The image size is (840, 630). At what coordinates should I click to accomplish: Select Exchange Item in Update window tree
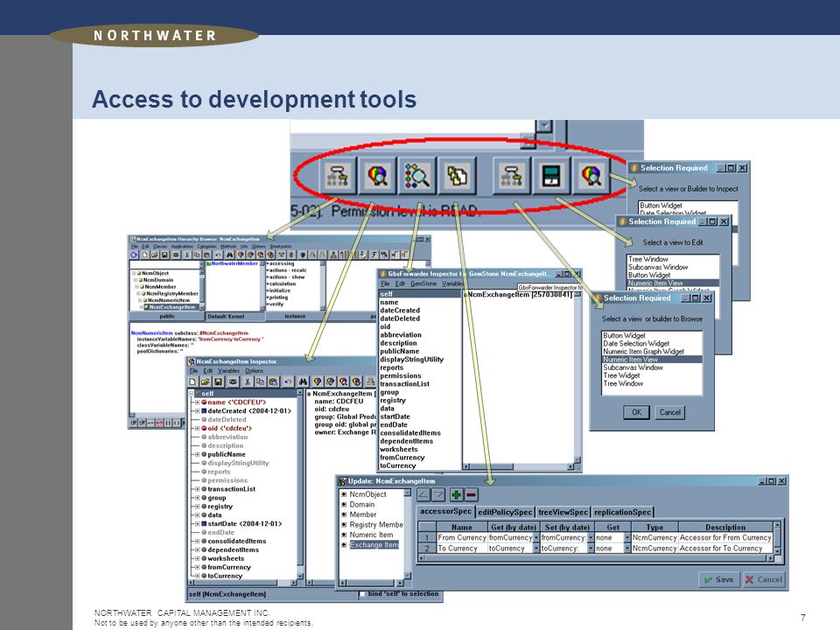[374, 545]
